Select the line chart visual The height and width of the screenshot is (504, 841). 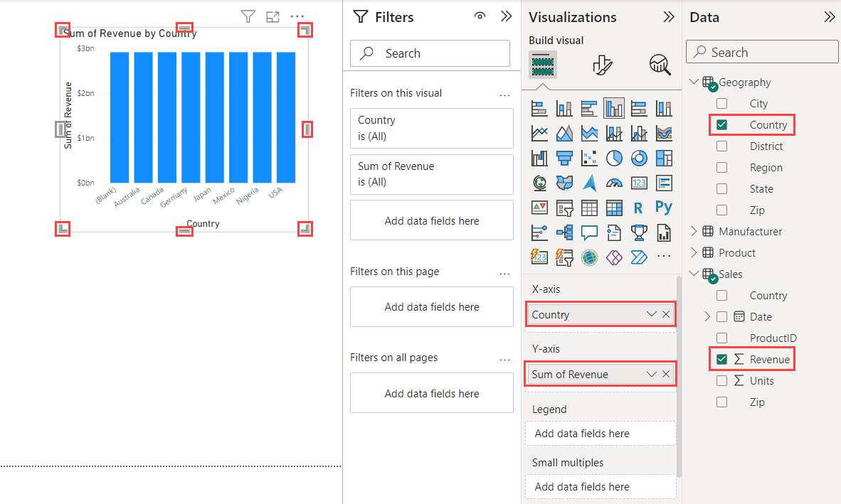[x=539, y=134]
